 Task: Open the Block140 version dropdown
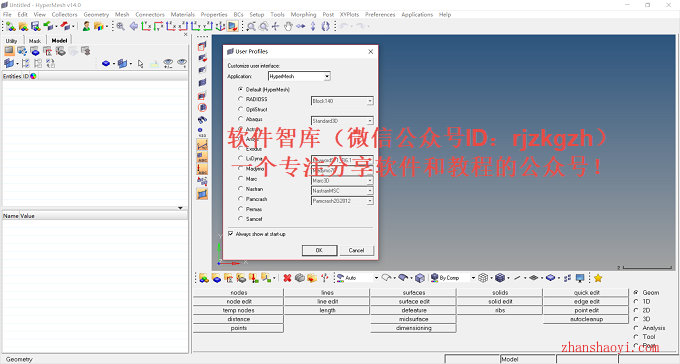pos(342,101)
